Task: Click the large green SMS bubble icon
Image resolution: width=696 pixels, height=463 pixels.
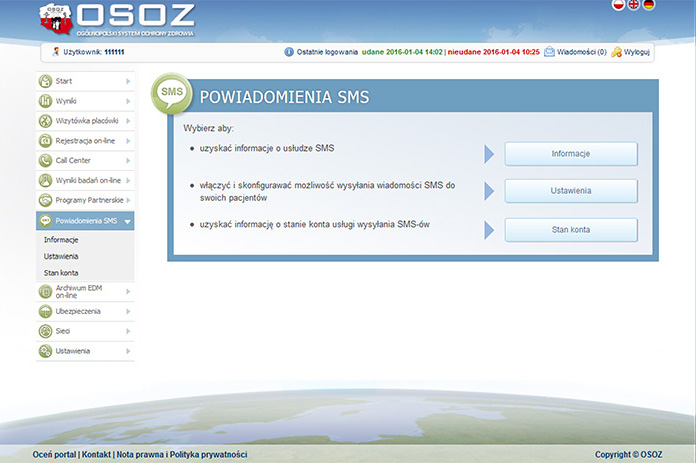Action: tap(172, 94)
